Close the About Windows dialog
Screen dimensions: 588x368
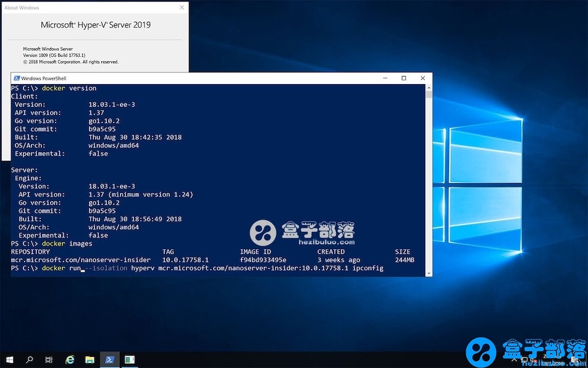coord(182,7)
